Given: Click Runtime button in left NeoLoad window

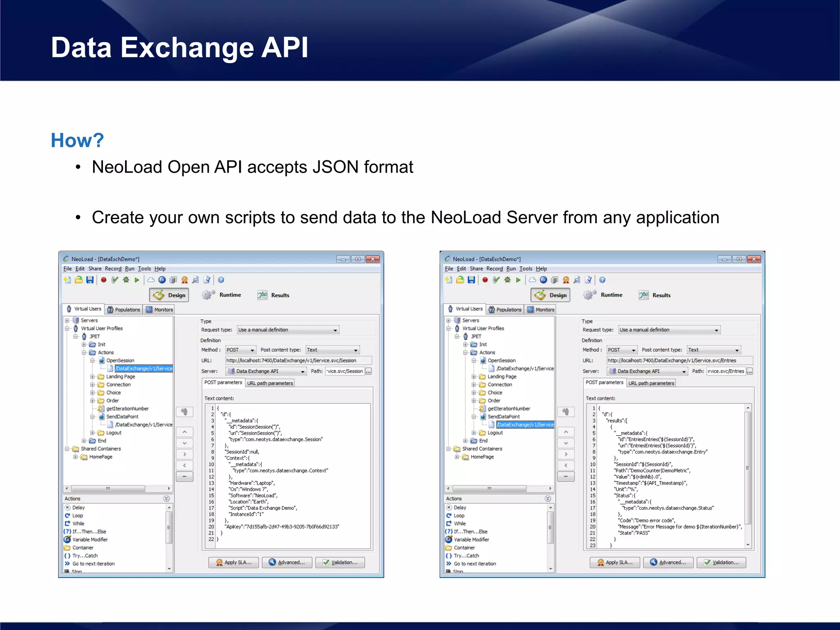Looking at the screenshot, I should (222, 295).
